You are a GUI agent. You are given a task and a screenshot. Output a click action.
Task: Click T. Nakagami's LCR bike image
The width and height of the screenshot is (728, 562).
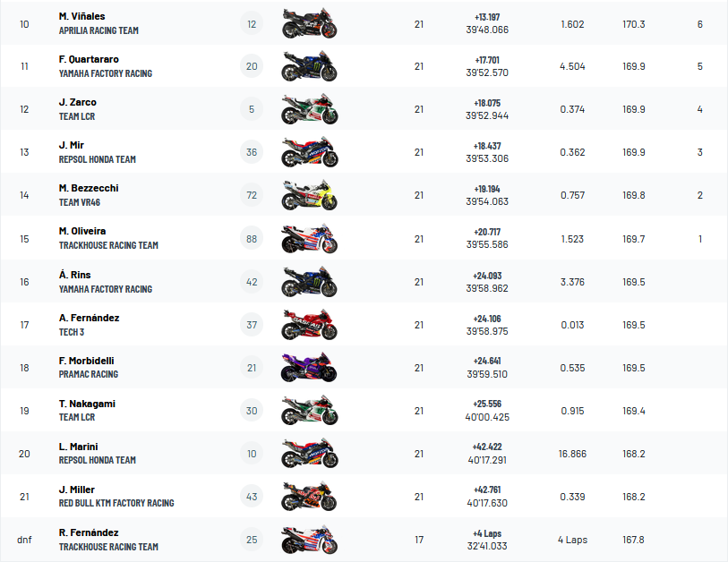(x=310, y=411)
